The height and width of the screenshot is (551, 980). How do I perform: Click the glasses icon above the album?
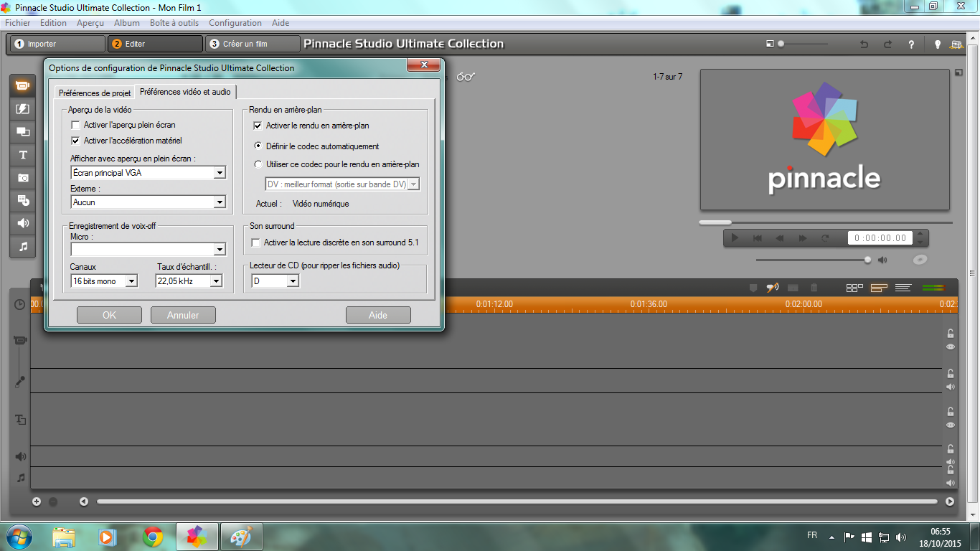point(466,77)
